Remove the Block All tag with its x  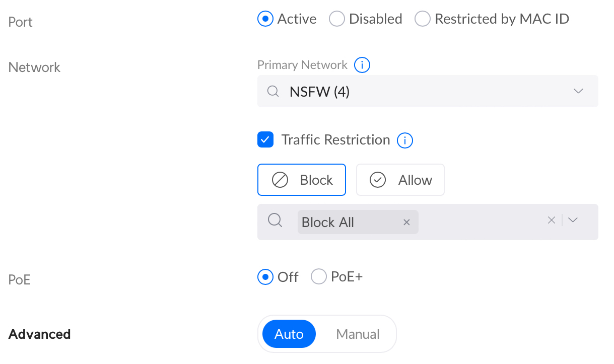coord(406,223)
